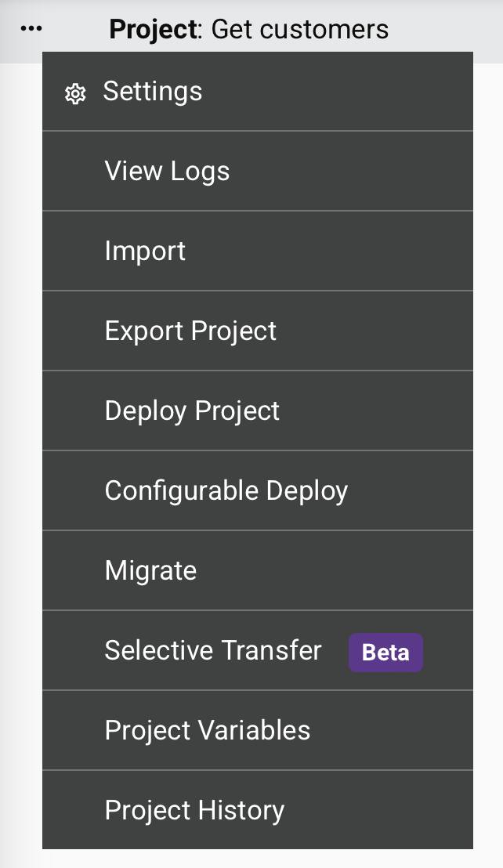Image resolution: width=503 pixels, height=868 pixels.
Task: Choose Deploy Project
Action: pos(192,411)
